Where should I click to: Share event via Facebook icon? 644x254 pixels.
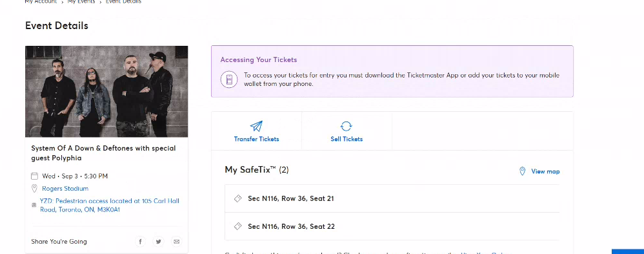click(140, 242)
